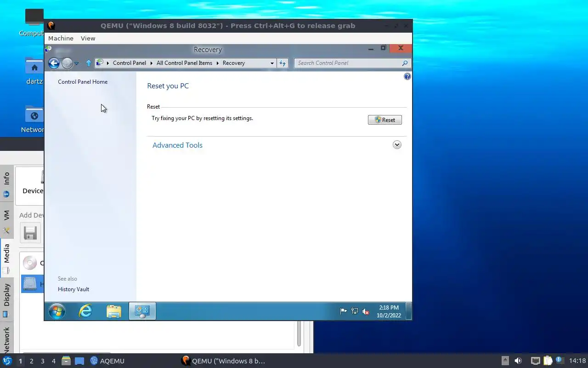Click the network tray icon in guest
Viewport: 588px width, 368px height.
355,311
